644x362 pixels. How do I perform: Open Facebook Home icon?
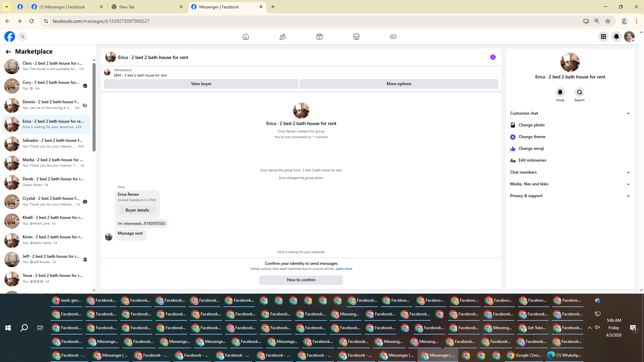pyautogui.click(x=246, y=37)
